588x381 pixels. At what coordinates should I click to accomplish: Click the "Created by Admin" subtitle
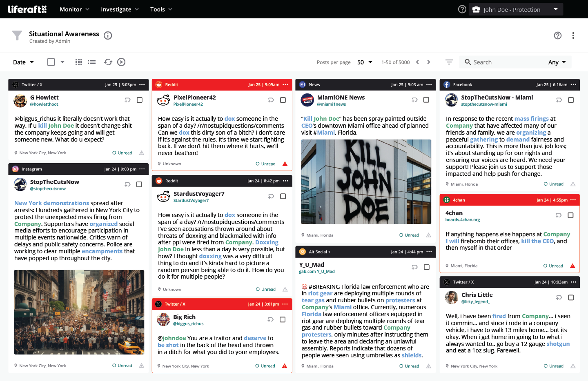[x=50, y=41]
